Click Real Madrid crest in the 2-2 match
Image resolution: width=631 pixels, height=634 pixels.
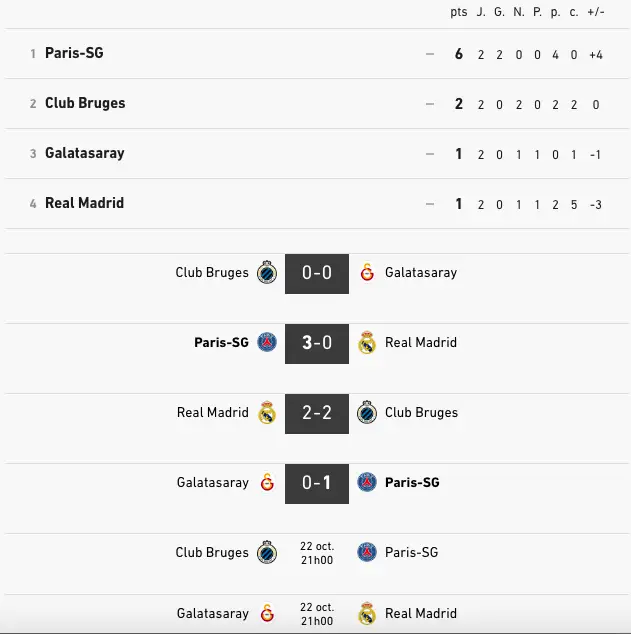[x=267, y=412]
